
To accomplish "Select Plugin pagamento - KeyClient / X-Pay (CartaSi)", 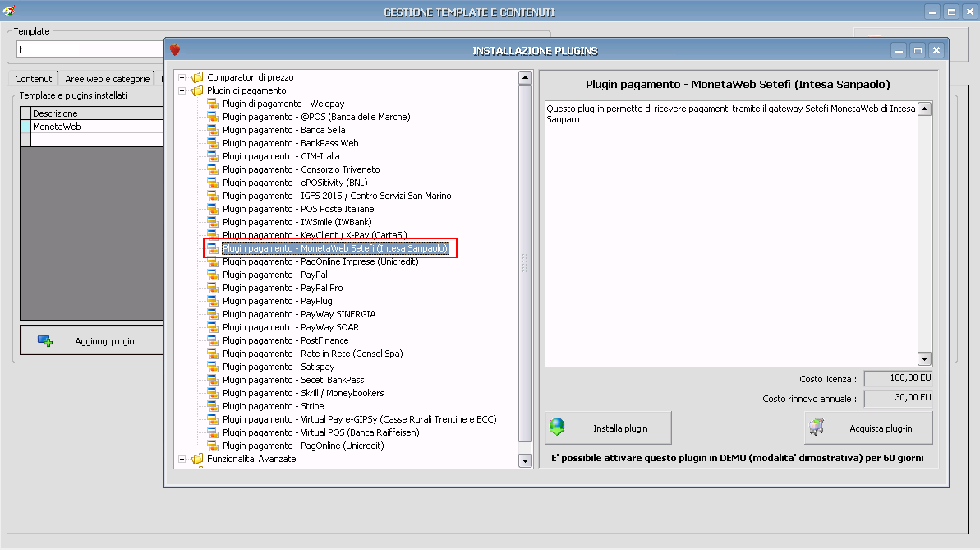I will pos(315,235).
